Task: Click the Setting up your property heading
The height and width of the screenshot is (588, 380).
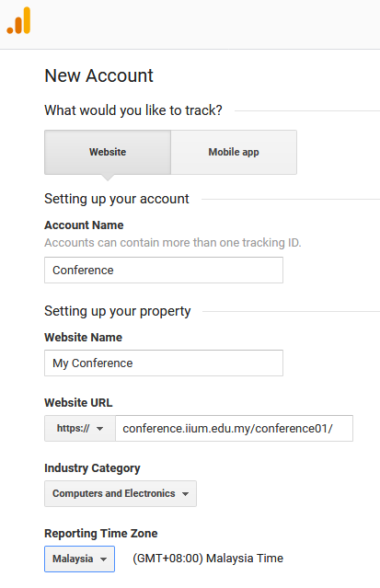Action: [x=118, y=311]
